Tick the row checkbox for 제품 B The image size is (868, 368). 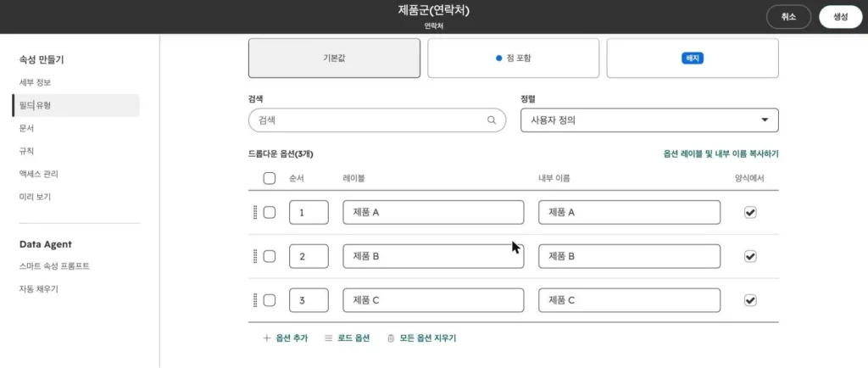pos(269,256)
